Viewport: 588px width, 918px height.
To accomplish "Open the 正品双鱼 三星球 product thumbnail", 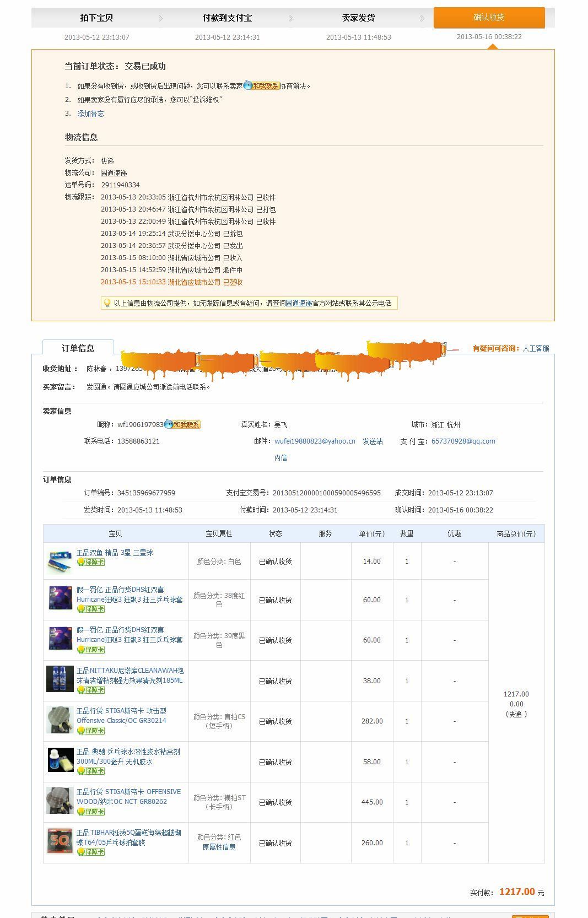I will coord(60,561).
